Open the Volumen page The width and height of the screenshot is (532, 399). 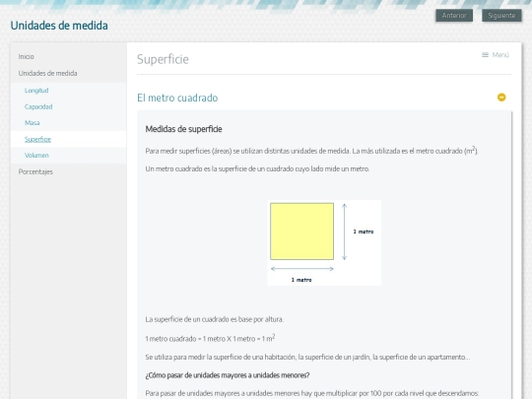(x=36, y=155)
